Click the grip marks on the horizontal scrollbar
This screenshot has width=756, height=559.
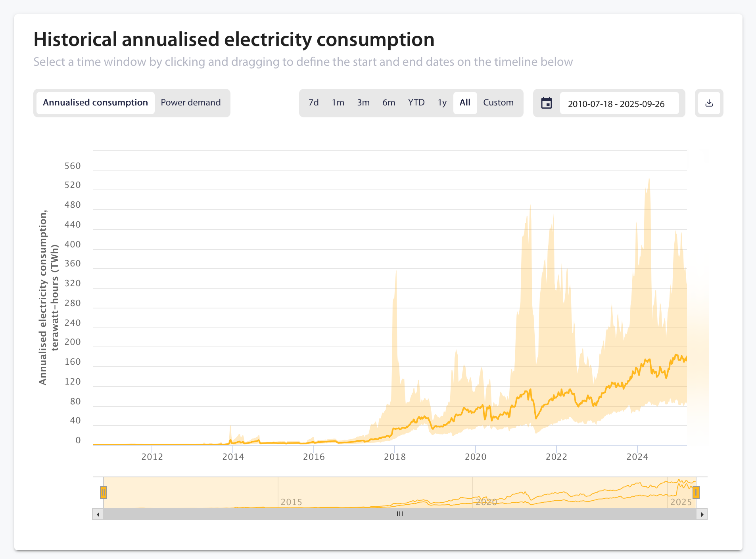[x=400, y=513]
